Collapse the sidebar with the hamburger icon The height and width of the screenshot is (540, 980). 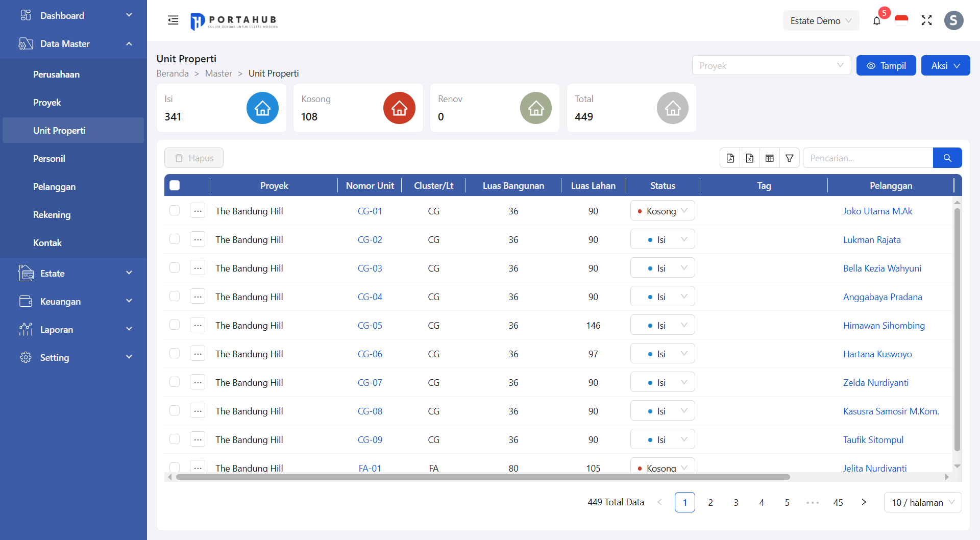pyautogui.click(x=173, y=20)
